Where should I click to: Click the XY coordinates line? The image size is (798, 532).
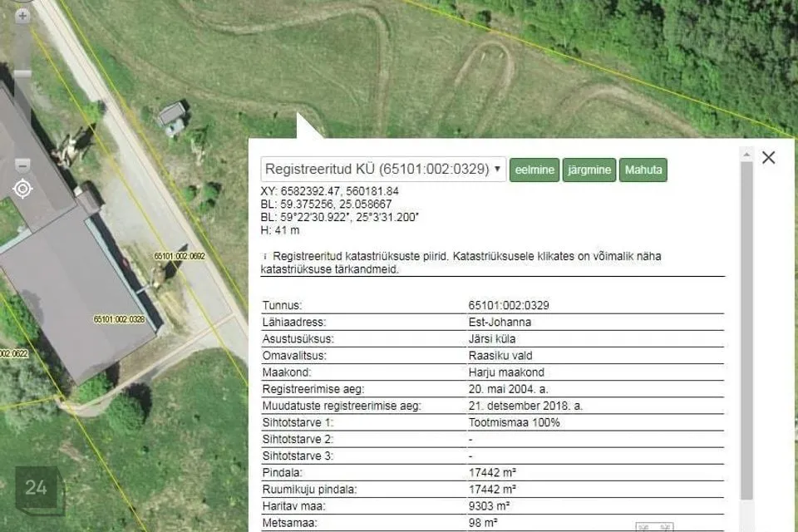[330, 191]
